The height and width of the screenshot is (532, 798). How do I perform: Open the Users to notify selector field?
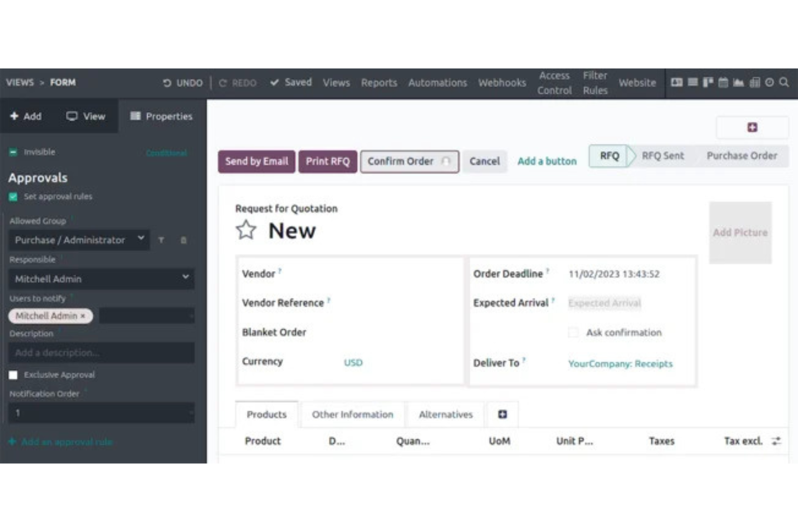[x=146, y=316]
